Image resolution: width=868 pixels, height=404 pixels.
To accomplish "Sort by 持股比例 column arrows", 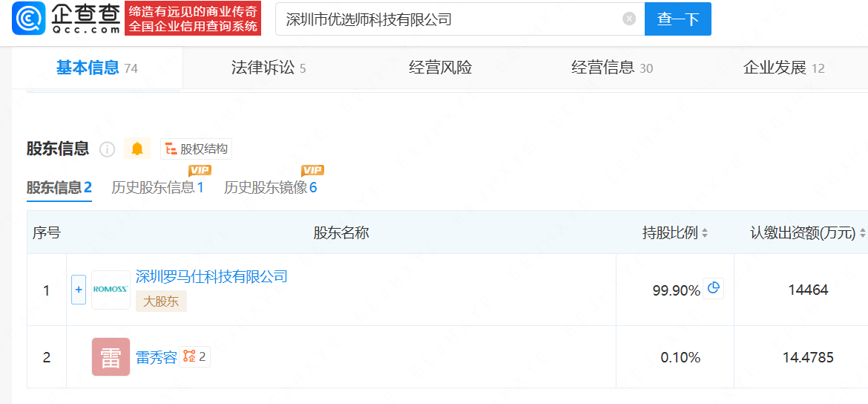I will tap(705, 234).
